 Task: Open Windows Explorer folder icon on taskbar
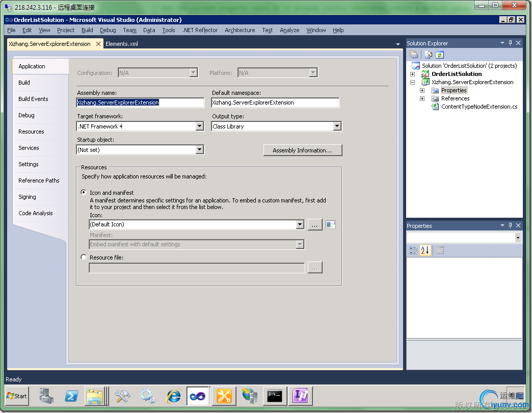(95, 396)
